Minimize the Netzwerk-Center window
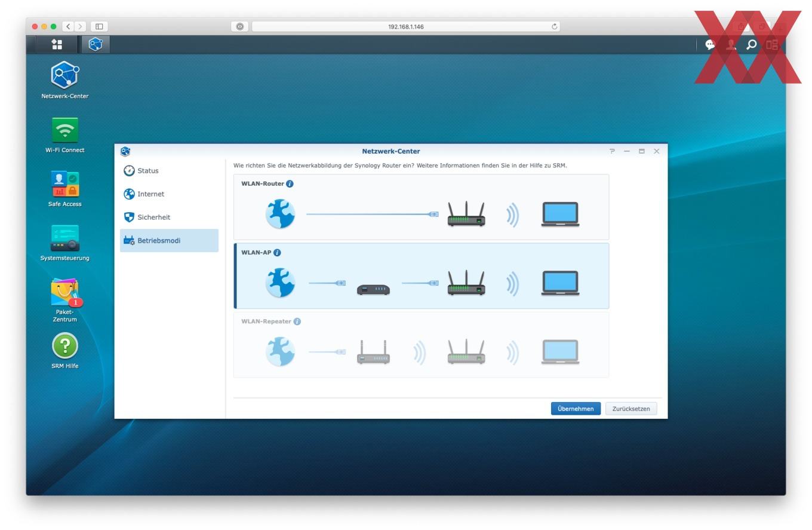Image resolution: width=812 pixels, height=530 pixels. tap(627, 151)
